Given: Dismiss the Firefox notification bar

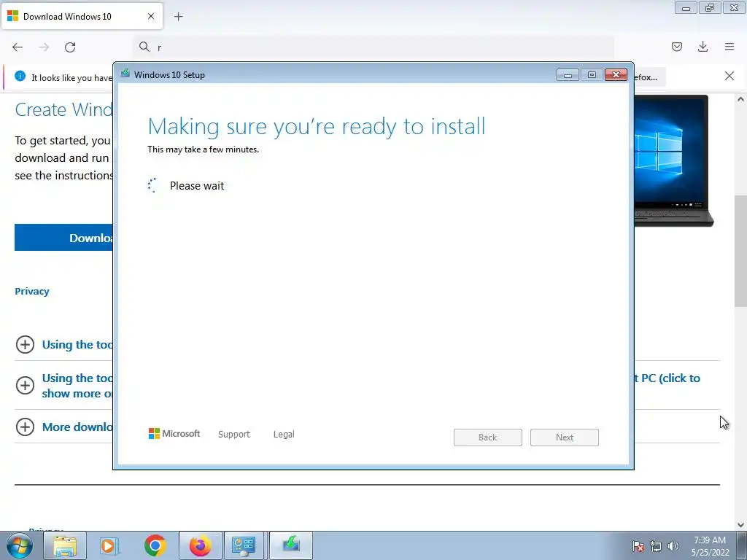Looking at the screenshot, I should pos(729,76).
